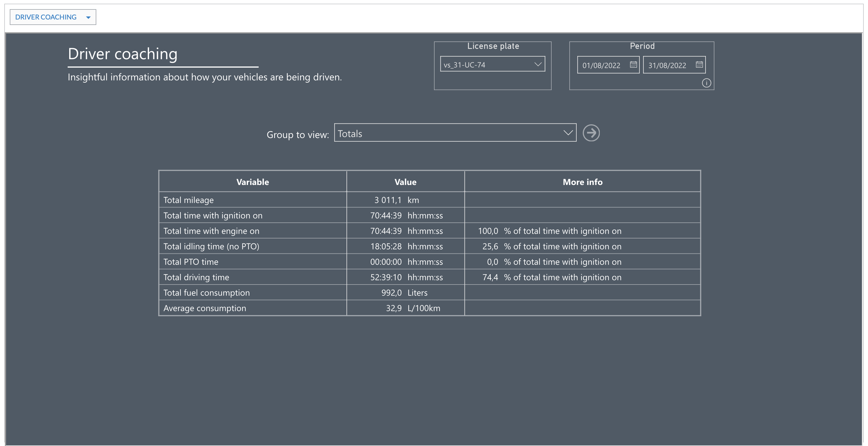Click the 0,0 % PTO info cell
Viewport: 868px width, 446px height.
click(x=554, y=262)
